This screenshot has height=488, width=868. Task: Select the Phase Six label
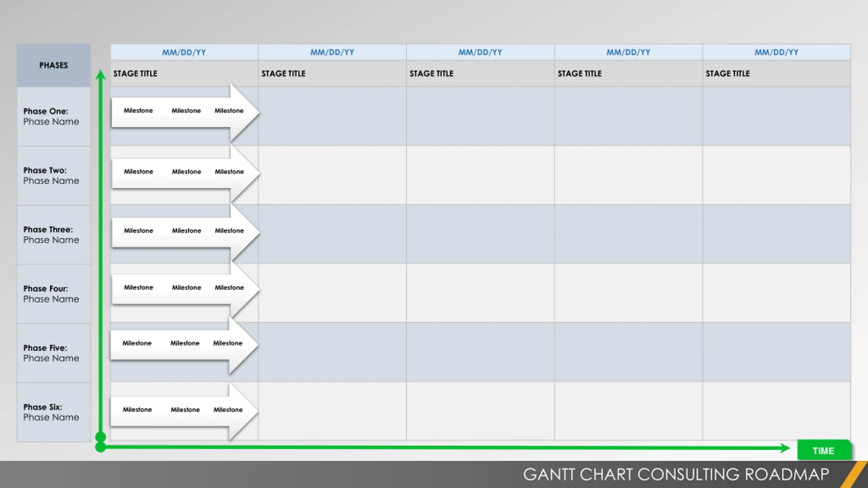pyautogui.click(x=43, y=407)
